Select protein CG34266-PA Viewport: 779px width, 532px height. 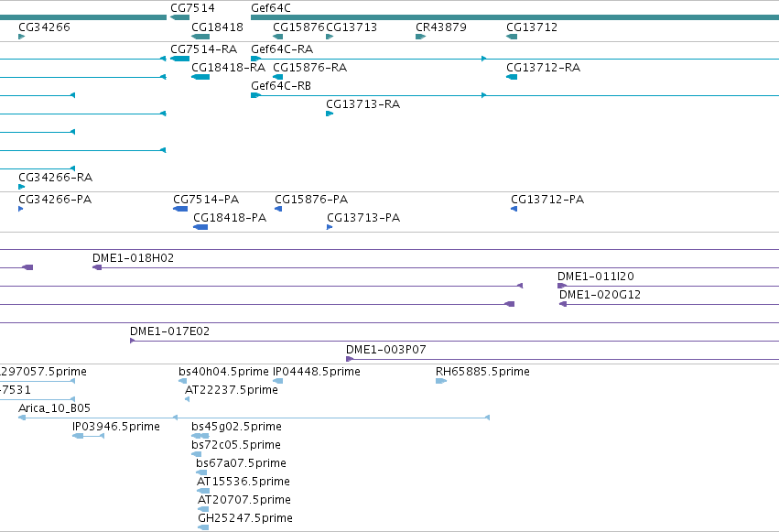pos(55,200)
